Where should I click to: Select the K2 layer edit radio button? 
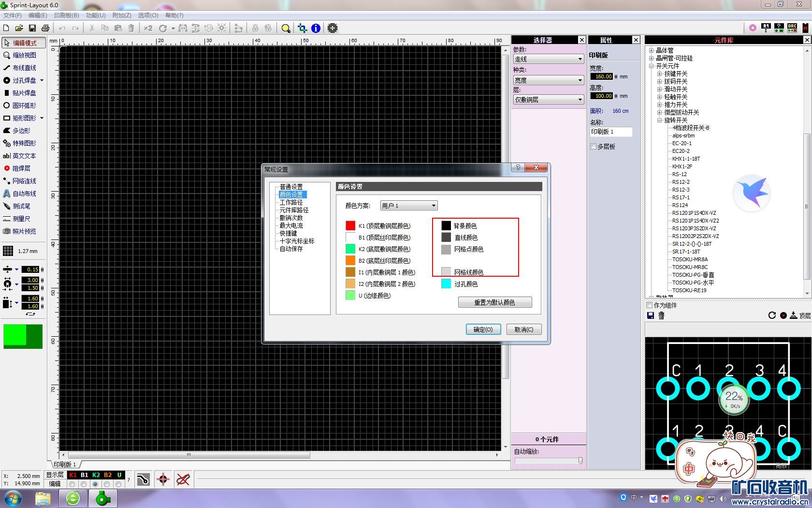click(x=95, y=484)
